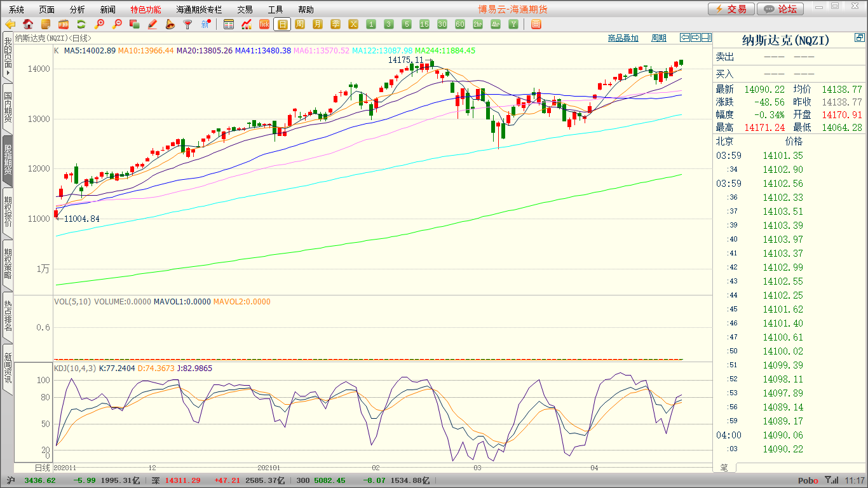Select the 60-minute period button
This screenshot has height=488, width=868.
pos(460,24)
